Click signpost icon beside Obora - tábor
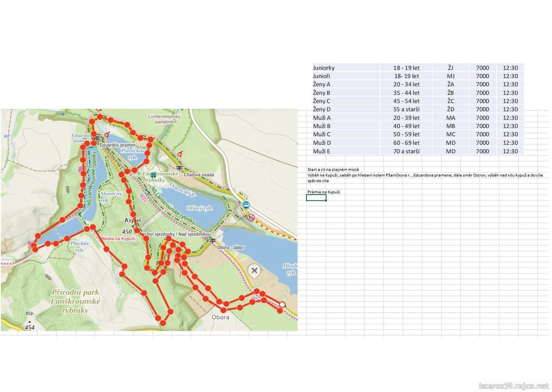This screenshot has height=392, width=552. (213, 241)
